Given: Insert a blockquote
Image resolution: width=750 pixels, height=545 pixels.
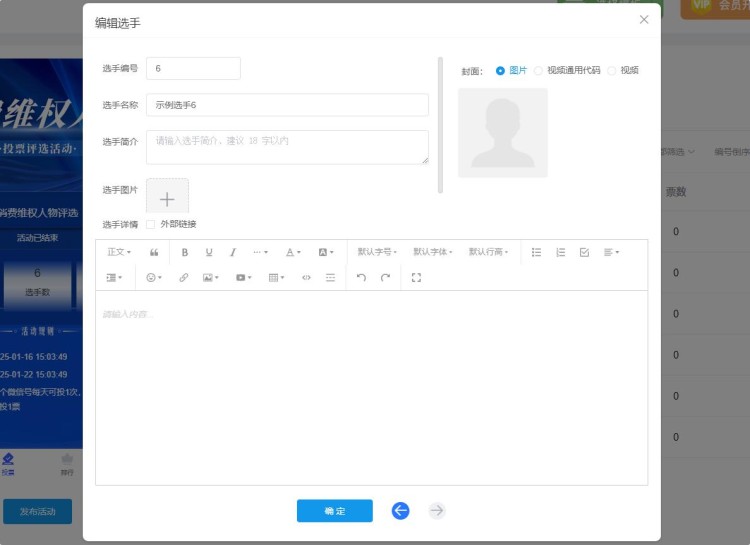Looking at the screenshot, I should pyautogui.click(x=154, y=252).
